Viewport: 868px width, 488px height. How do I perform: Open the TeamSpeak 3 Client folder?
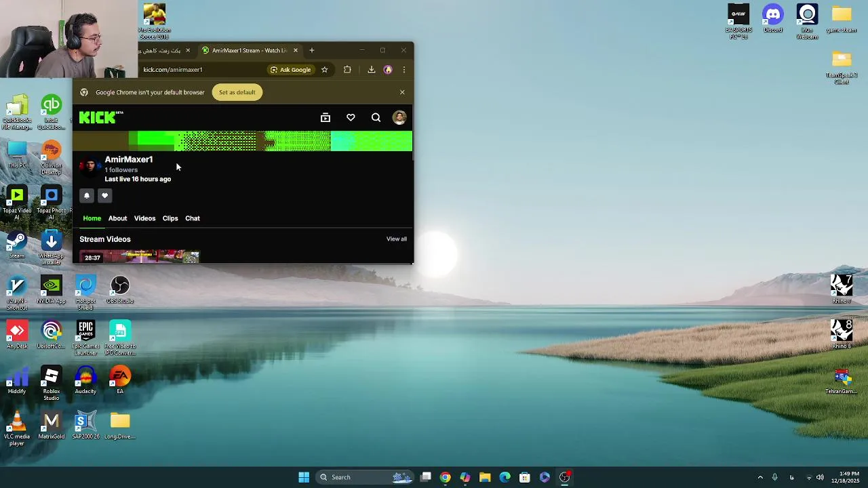(x=842, y=67)
